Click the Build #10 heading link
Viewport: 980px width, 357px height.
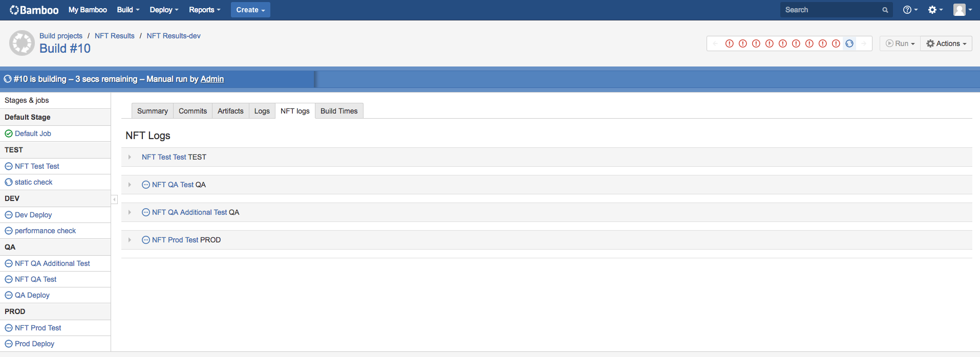pos(65,48)
